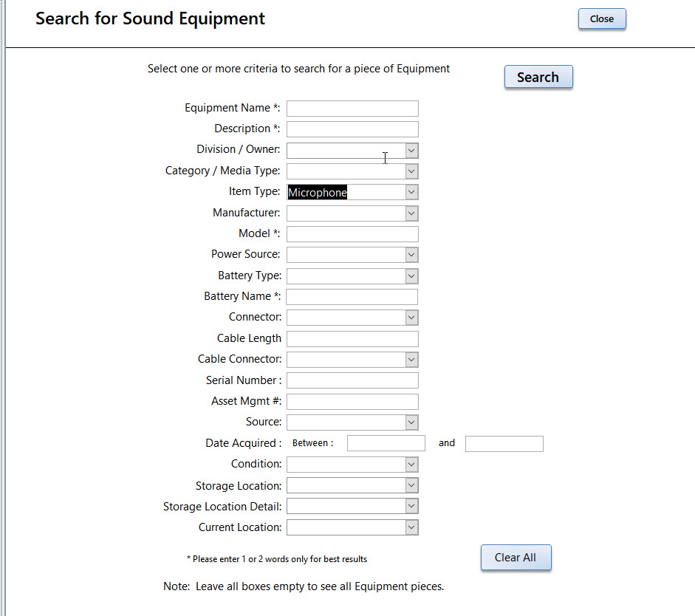Expand the Current Location dropdown
Image resolution: width=695 pixels, height=616 pixels.
[411, 527]
